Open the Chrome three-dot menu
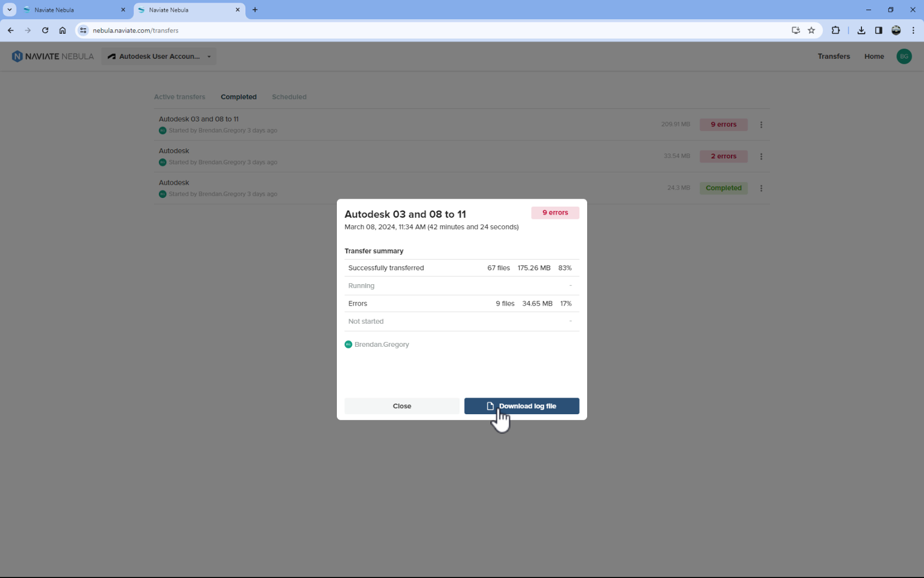This screenshot has height=578, width=924. click(x=913, y=31)
